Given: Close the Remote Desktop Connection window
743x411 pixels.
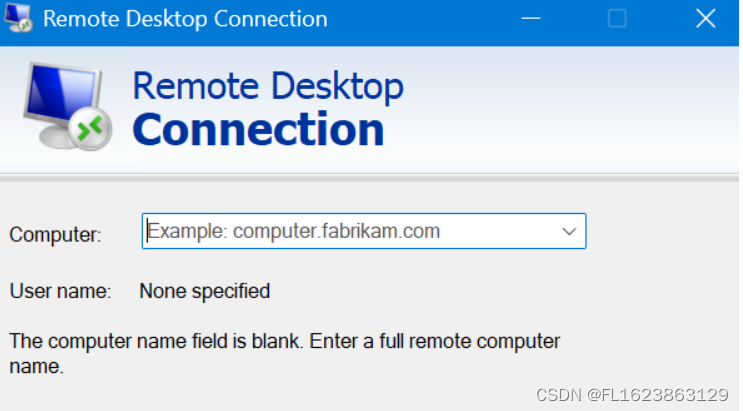Looking at the screenshot, I should point(706,18).
